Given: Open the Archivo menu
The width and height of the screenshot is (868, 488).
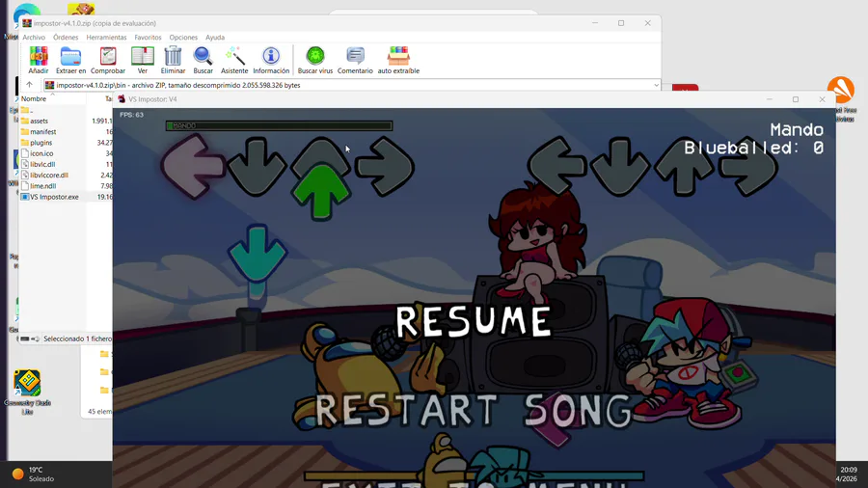Looking at the screenshot, I should click(34, 37).
